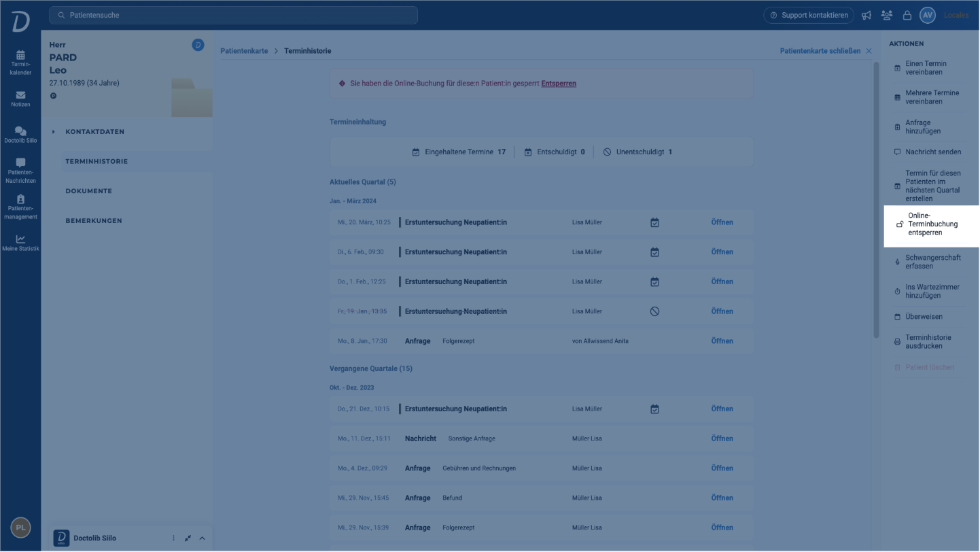The image size is (980, 552).
Task: Open Patientenmanagement sidebar icon
Action: pyautogui.click(x=20, y=207)
